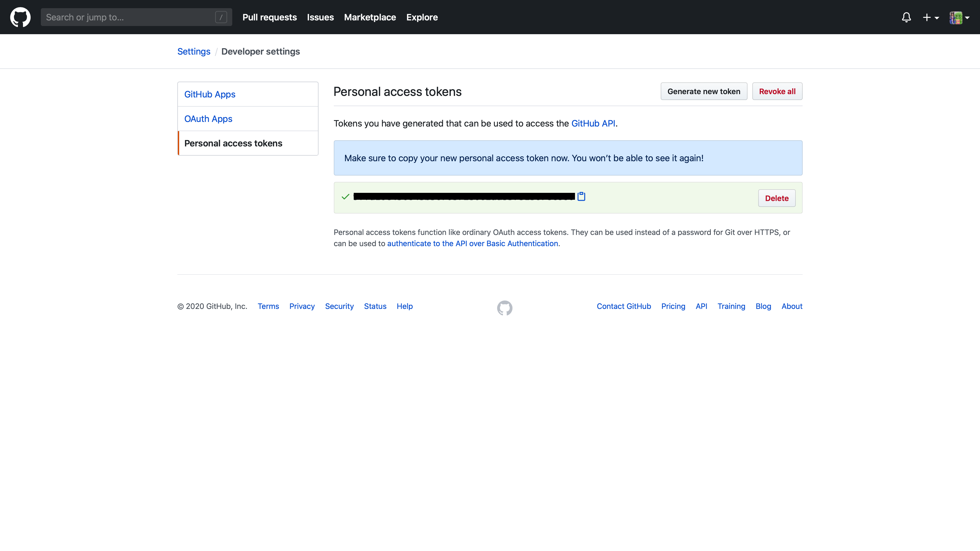Open Security in the footer
Viewport: 980px width, 551px height.
[339, 306]
